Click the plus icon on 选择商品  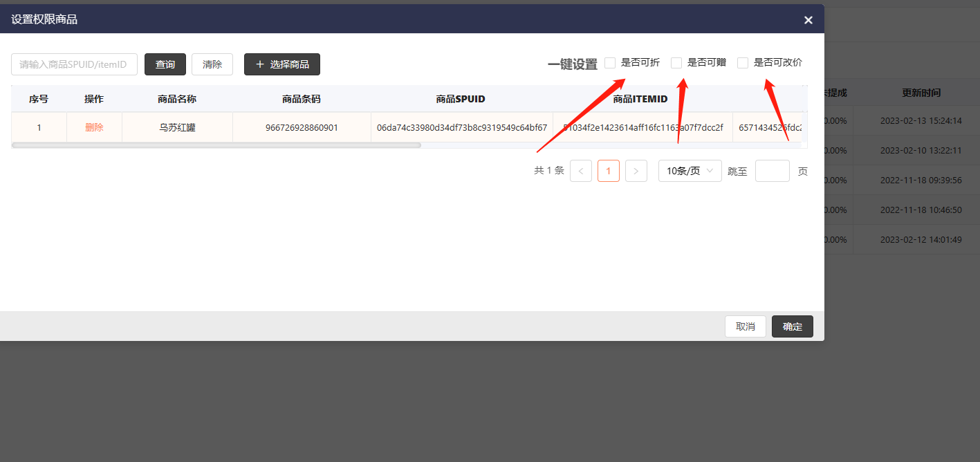(260, 64)
